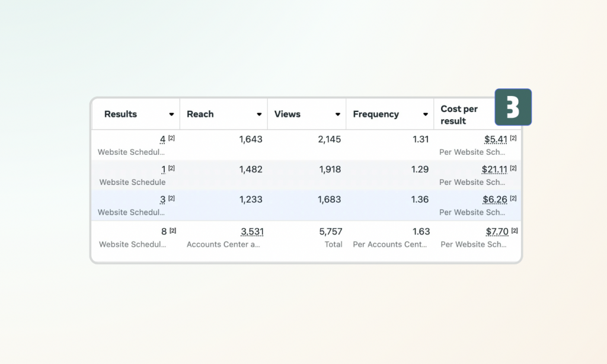Click the 5,757 total views cell
The height and width of the screenshot is (364, 607).
tap(330, 232)
